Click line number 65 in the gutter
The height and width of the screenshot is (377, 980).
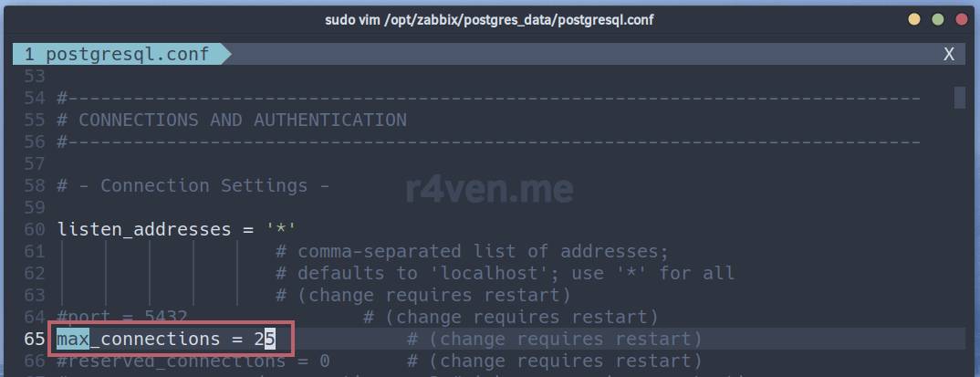(x=36, y=340)
